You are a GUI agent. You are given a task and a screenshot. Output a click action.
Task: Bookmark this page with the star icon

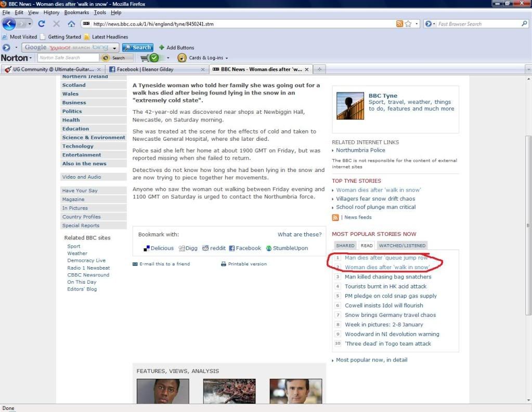408,24
